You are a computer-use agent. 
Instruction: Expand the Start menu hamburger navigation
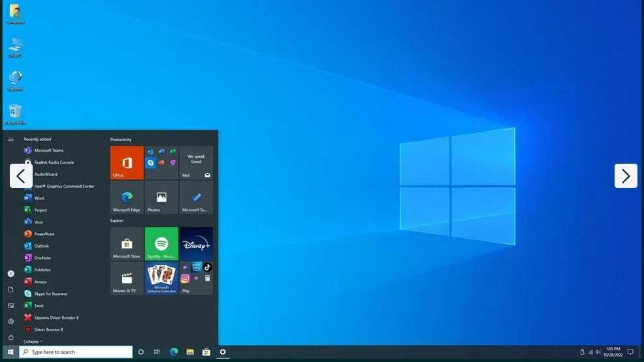[10, 140]
